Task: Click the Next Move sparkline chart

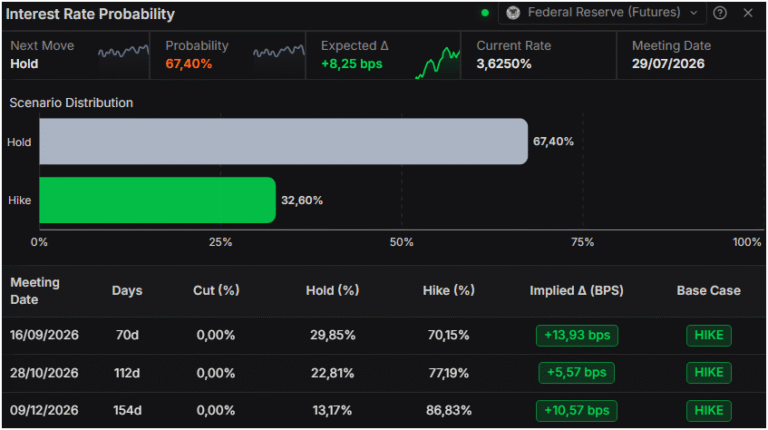Action: (123, 52)
